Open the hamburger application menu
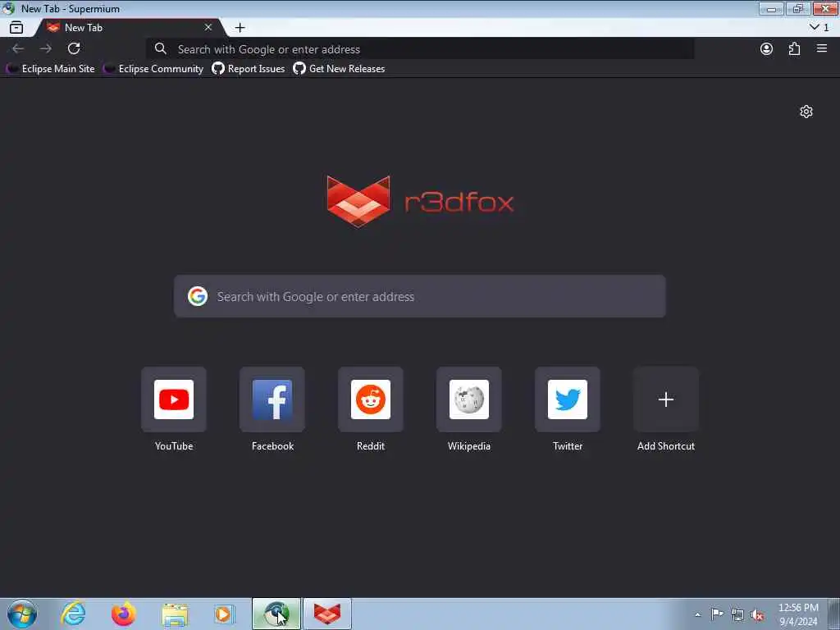 click(822, 48)
